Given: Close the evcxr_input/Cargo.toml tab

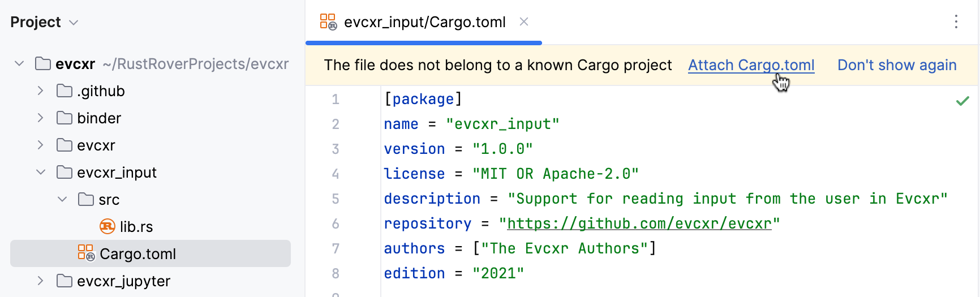Looking at the screenshot, I should tap(524, 22).
